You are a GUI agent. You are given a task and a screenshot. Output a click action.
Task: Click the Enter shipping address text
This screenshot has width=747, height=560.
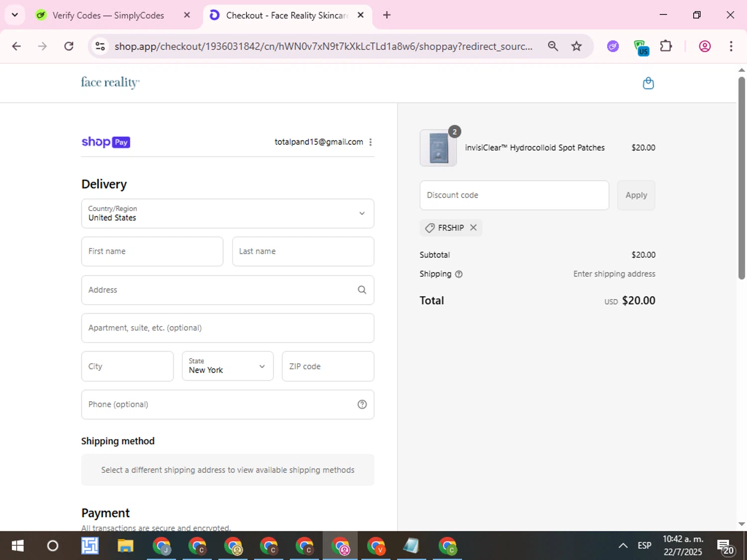click(x=614, y=274)
